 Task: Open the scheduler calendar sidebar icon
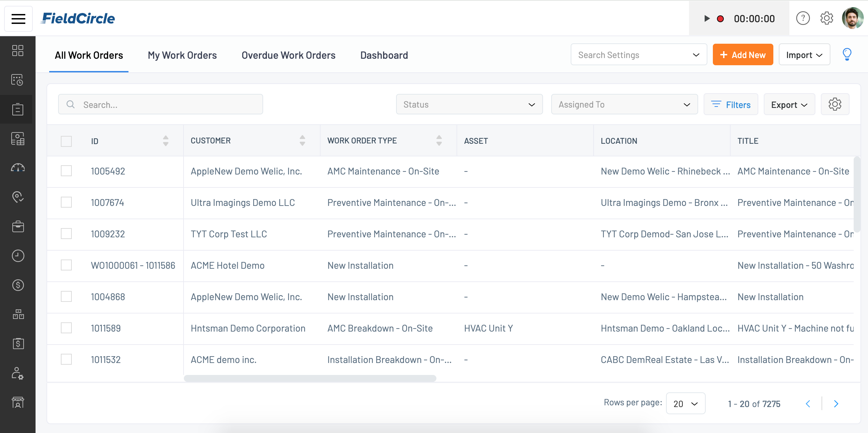click(18, 80)
